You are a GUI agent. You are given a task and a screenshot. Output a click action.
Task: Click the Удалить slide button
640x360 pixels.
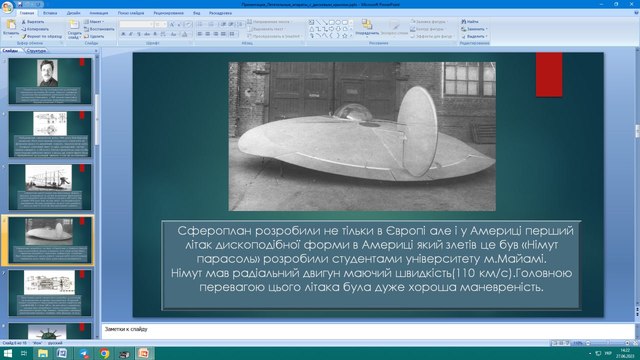click(94, 36)
